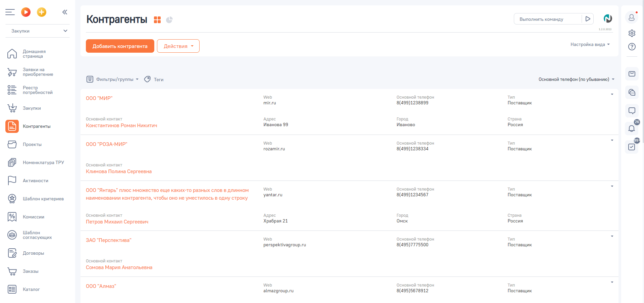Open the Закупки module dropdown
Image resolution: width=644 pixels, height=303 pixels.
(x=38, y=31)
